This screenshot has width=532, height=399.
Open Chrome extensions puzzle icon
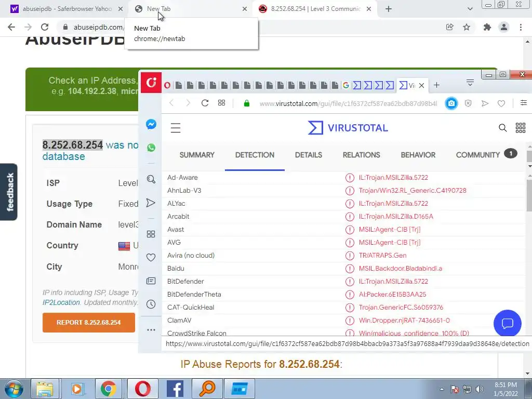pyautogui.click(x=487, y=27)
